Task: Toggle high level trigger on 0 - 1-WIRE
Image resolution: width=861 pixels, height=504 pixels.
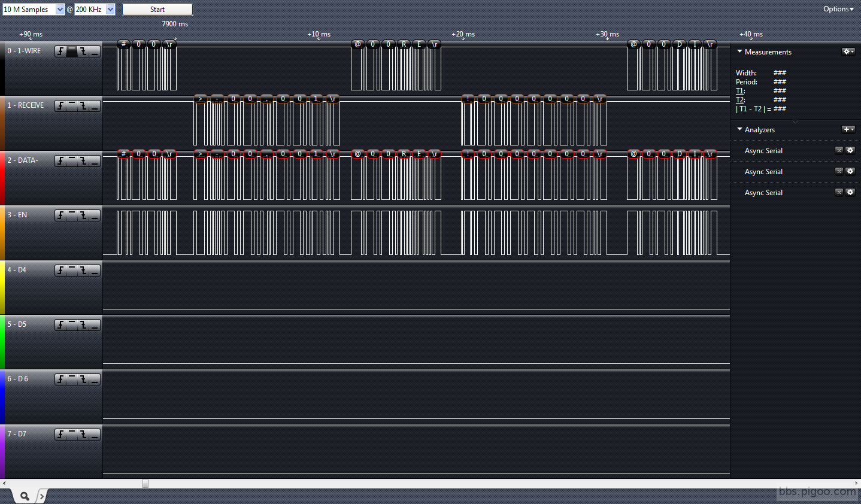Action: click(x=72, y=51)
